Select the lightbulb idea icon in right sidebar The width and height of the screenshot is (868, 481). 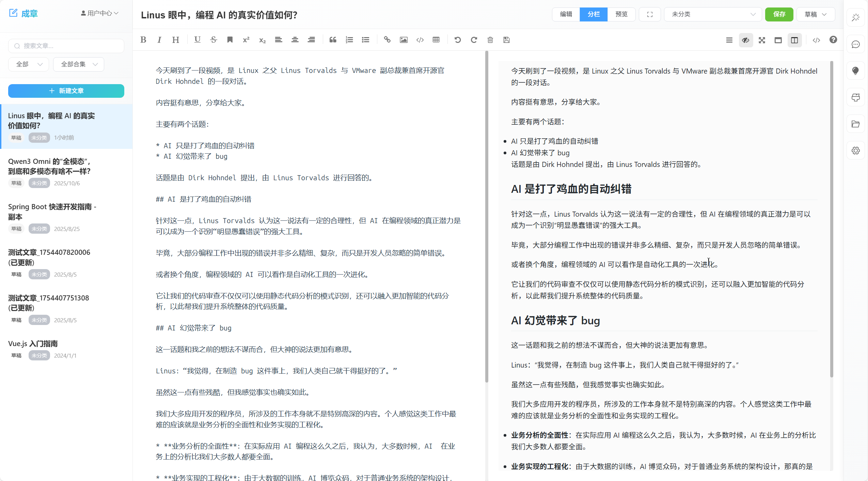(x=856, y=71)
